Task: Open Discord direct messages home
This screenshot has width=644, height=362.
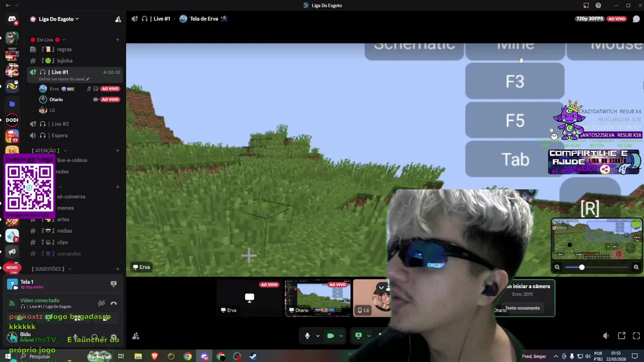Action: point(12,19)
